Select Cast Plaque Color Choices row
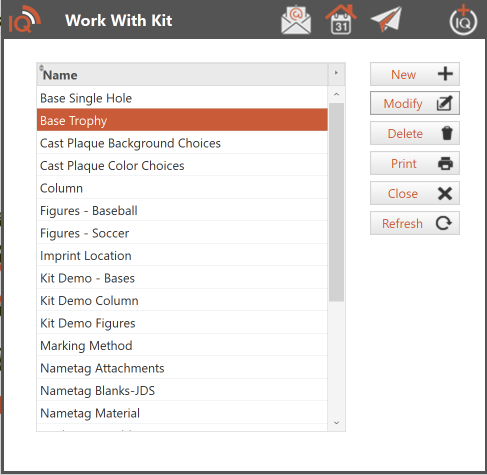Image resolution: width=487 pixels, height=475 pixels. click(x=182, y=165)
